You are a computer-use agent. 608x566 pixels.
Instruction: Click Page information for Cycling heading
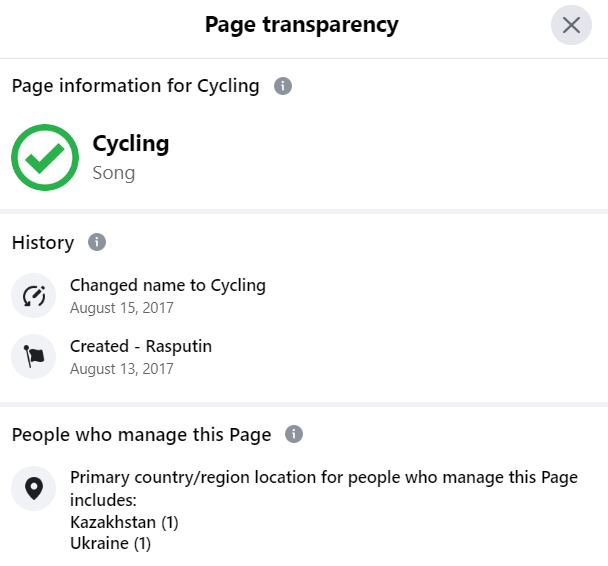point(135,86)
